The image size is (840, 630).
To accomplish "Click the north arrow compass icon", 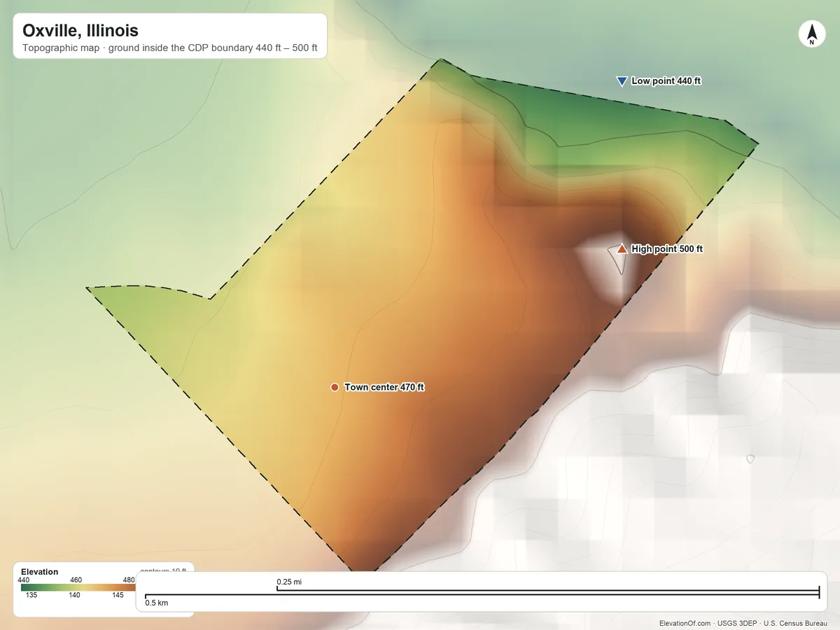I will coord(811,34).
